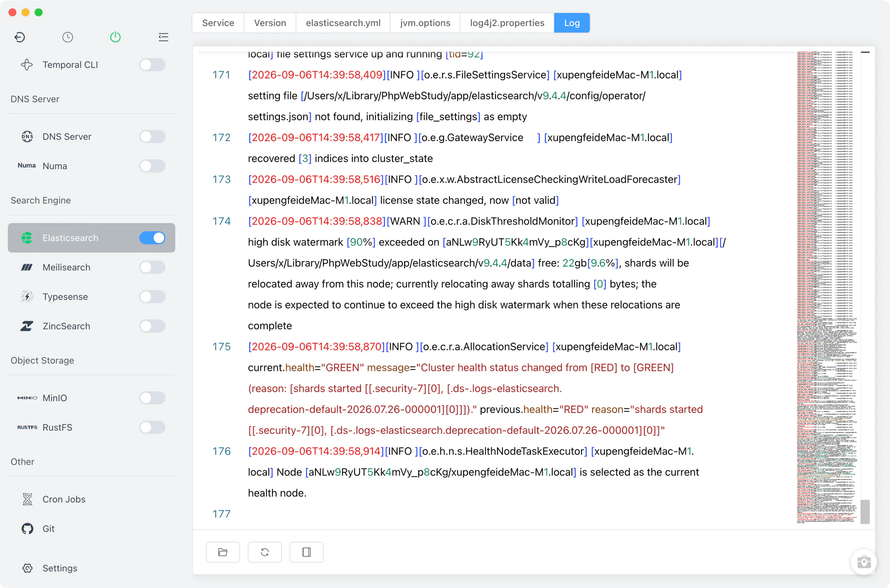Click the floating camera screenshot button
Screen dimensions: 890x588
click(863, 562)
